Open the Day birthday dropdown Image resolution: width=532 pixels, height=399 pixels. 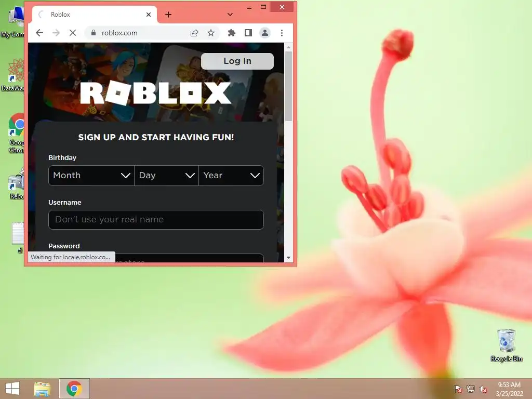[167, 176]
